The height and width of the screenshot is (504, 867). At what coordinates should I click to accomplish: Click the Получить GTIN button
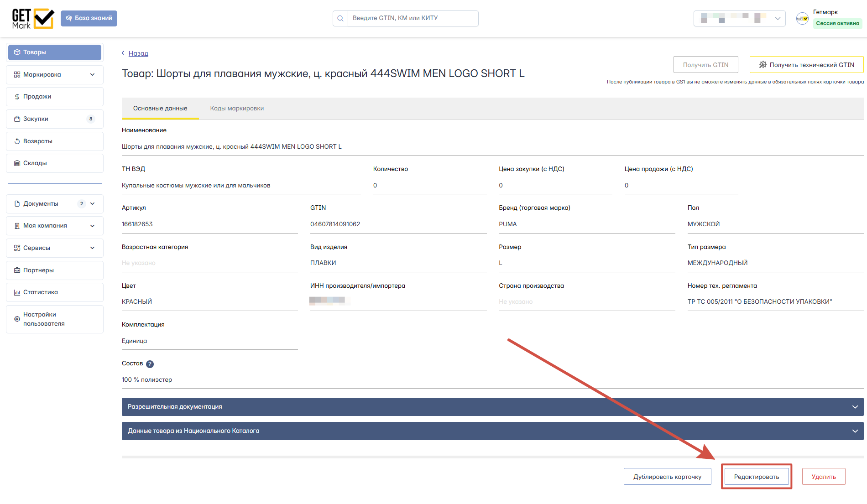coord(705,65)
